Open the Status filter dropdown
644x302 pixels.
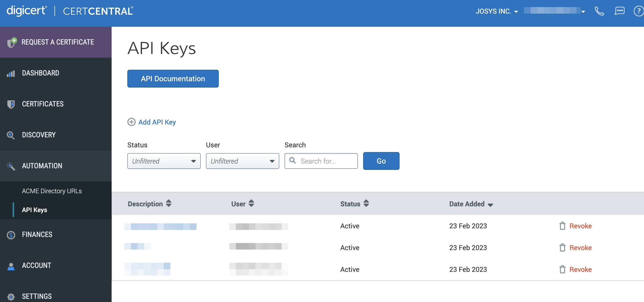point(164,161)
